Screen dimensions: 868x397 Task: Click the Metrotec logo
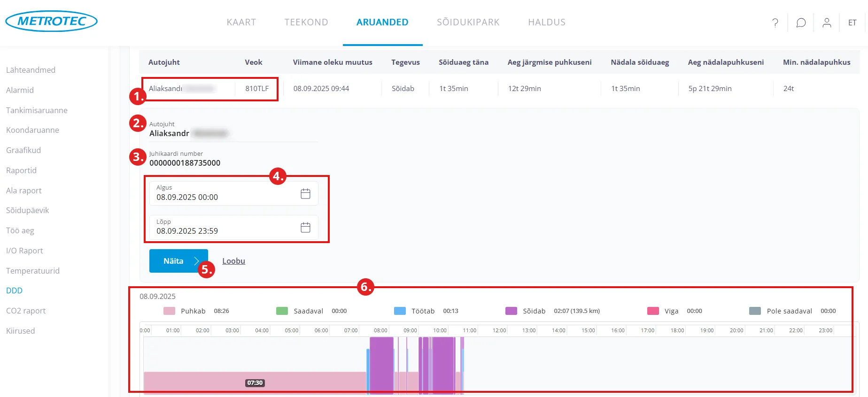51,21
